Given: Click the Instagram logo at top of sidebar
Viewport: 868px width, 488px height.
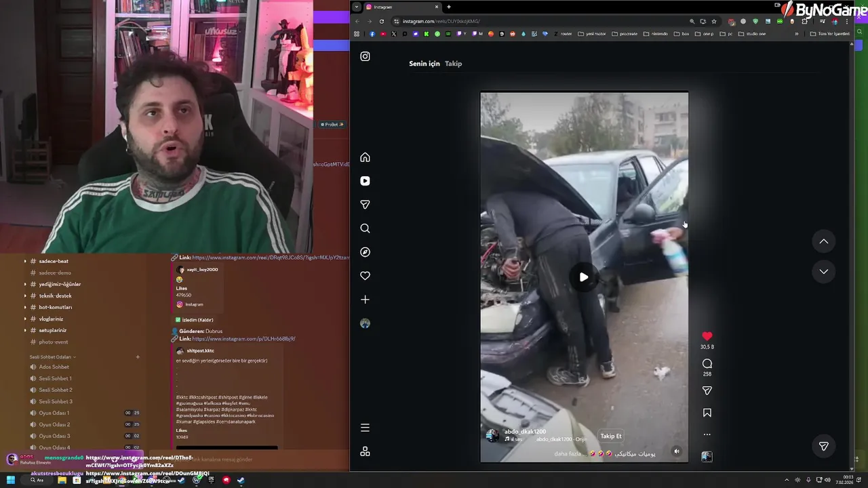Looking at the screenshot, I should coord(365,56).
